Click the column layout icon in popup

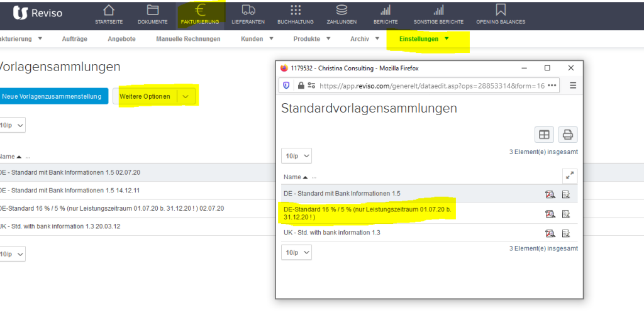[544, 135]
